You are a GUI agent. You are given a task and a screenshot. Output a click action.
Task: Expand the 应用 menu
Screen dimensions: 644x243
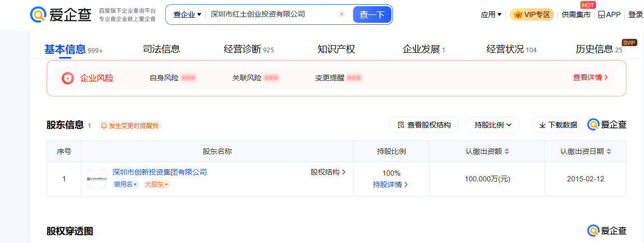pyautogui.click(x=491, y=15)
